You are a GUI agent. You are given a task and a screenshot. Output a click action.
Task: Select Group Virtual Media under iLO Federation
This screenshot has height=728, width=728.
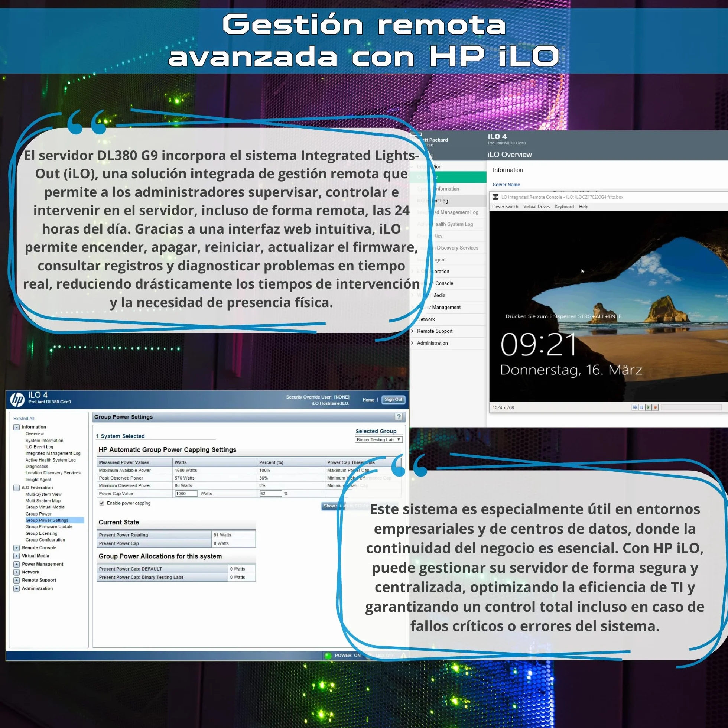(45, 507)
